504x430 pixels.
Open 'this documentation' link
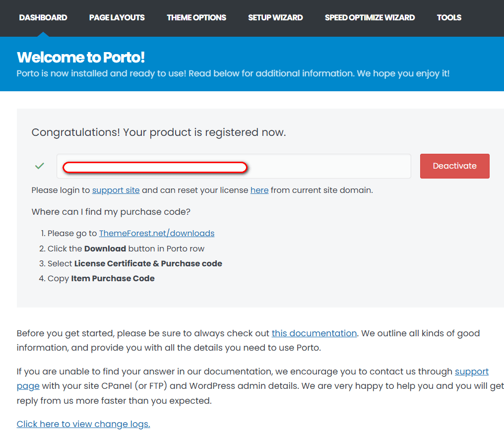tap(314, 333)
